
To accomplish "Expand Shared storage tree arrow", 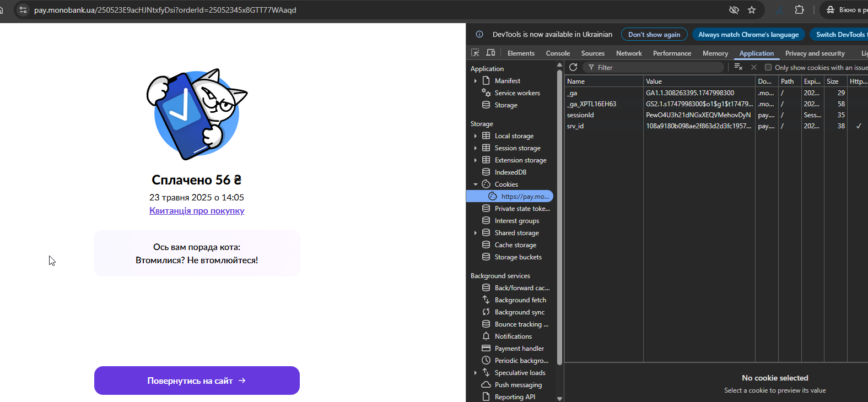I will pyautogui.click(x=476, y=233).
